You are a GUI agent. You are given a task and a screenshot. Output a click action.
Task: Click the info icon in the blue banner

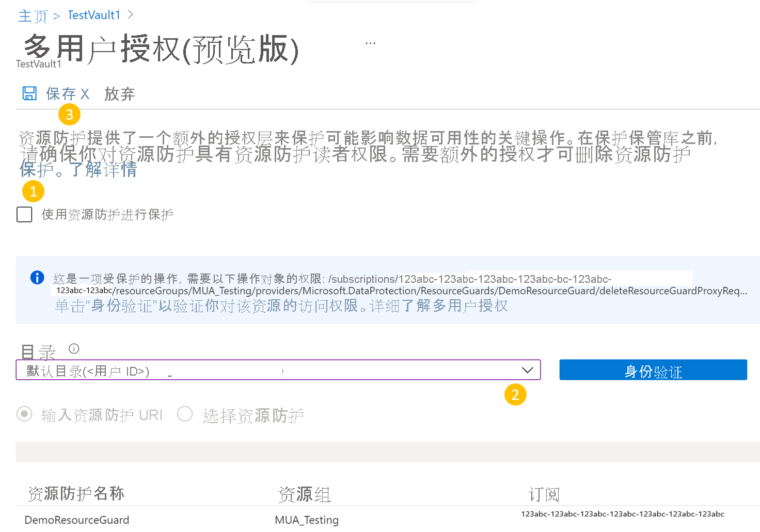37,278
